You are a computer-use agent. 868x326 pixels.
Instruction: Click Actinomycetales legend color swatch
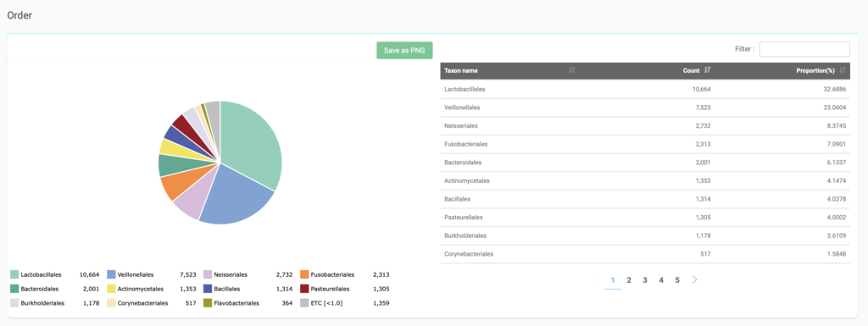111,289
